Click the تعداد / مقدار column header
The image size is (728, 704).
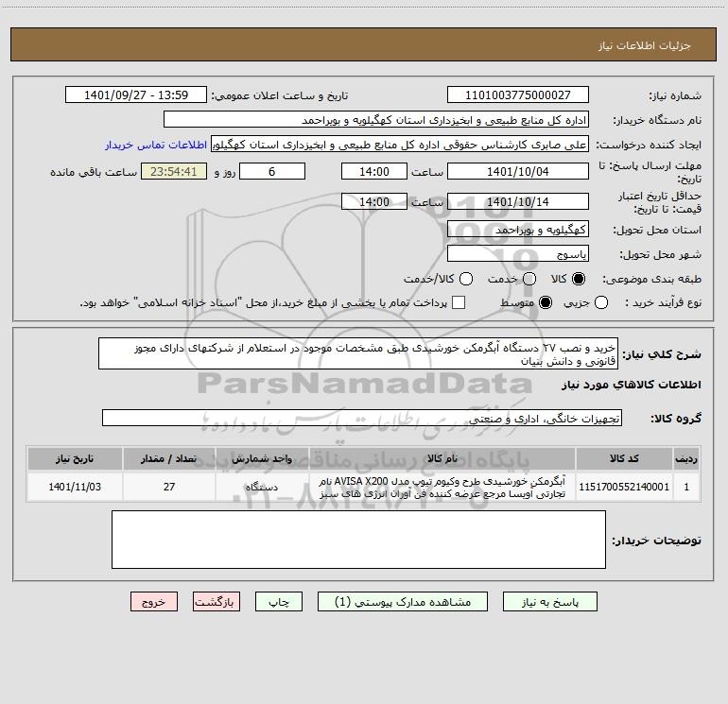tap(169, 458)
